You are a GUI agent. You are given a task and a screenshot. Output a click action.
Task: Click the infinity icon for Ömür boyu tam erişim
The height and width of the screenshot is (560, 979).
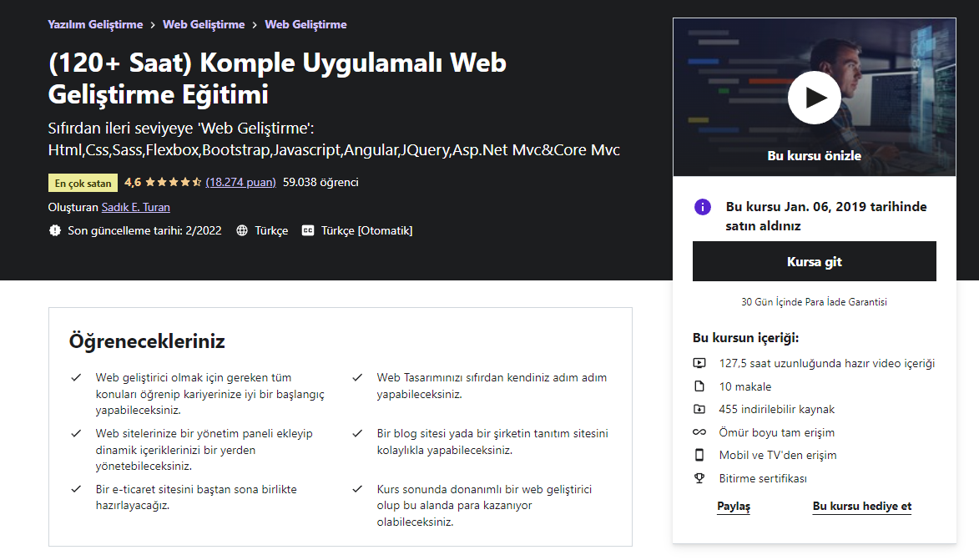click(x=699, y=431)
